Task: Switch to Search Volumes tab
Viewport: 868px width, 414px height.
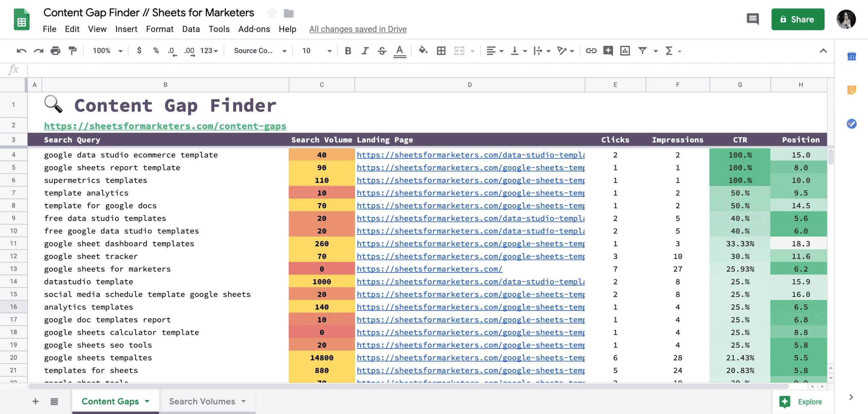Action: [x=202, y=401]
